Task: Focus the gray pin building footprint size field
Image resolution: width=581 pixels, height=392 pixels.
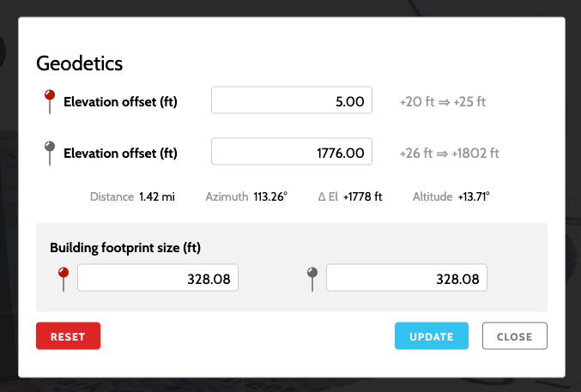Action: point(407,279)
